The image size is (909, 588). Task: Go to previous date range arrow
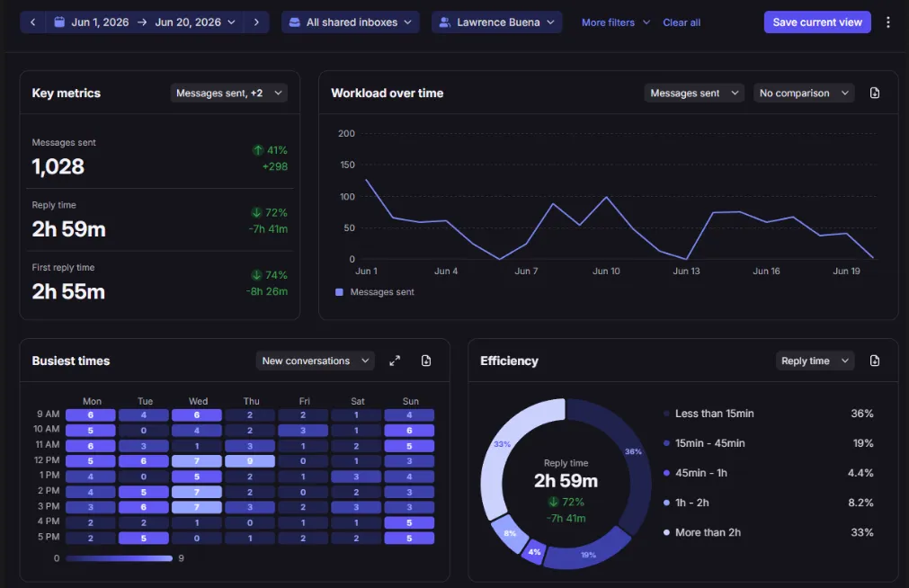point(33,22)
